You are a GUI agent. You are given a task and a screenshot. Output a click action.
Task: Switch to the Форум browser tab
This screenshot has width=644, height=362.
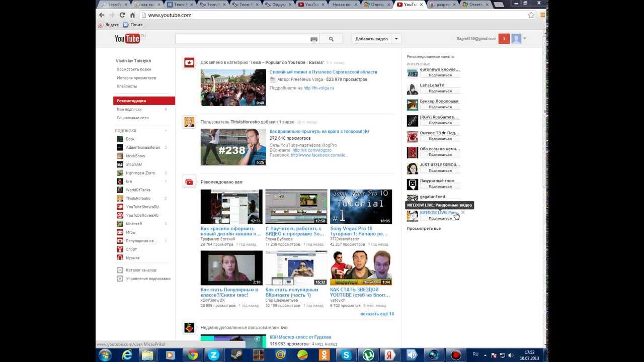pos(278,5)
